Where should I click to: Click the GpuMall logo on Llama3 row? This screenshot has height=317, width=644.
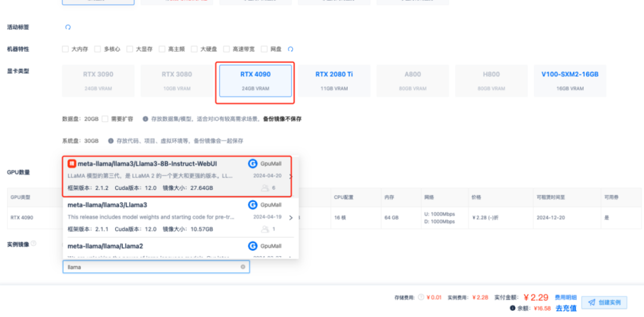pyautogui.click(x=253, y=205)
